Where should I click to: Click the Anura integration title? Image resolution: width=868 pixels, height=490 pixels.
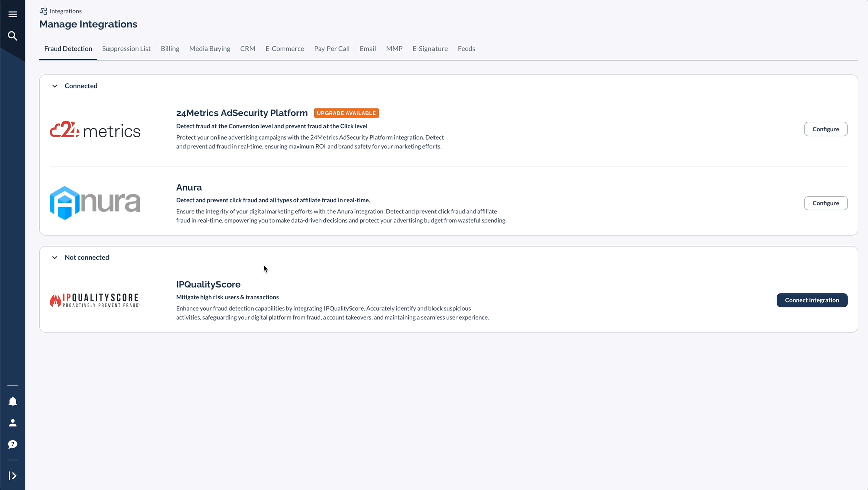189,188
